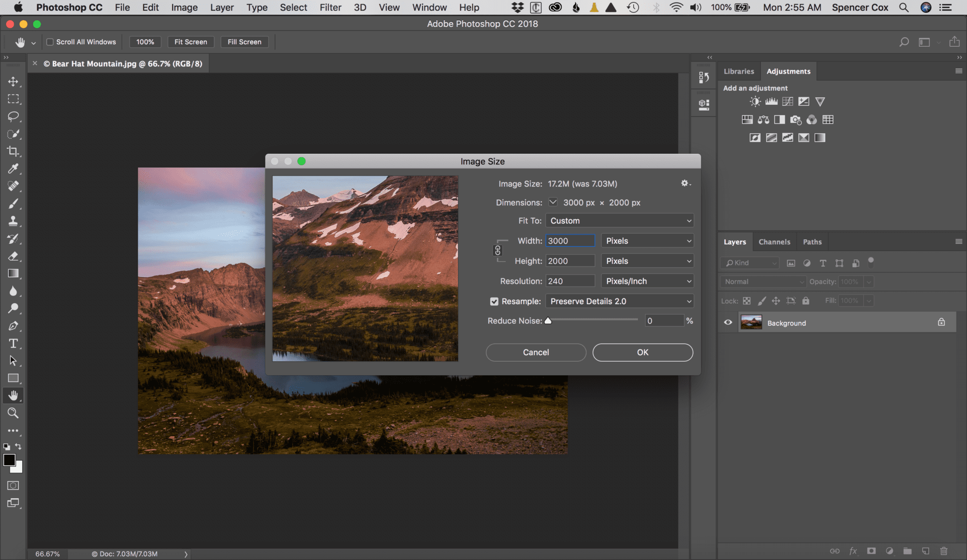
Task: Switch to the Libraries tab
Action: (738, 71)
